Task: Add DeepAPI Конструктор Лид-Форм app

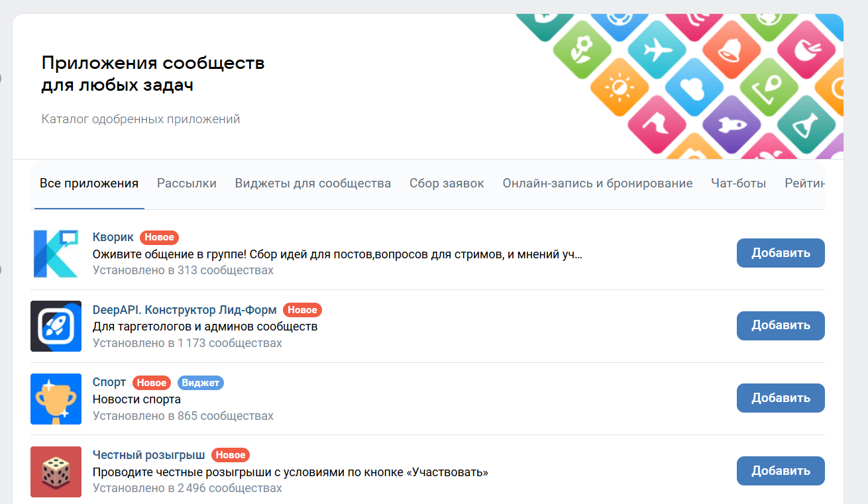Action: point(781,326)
